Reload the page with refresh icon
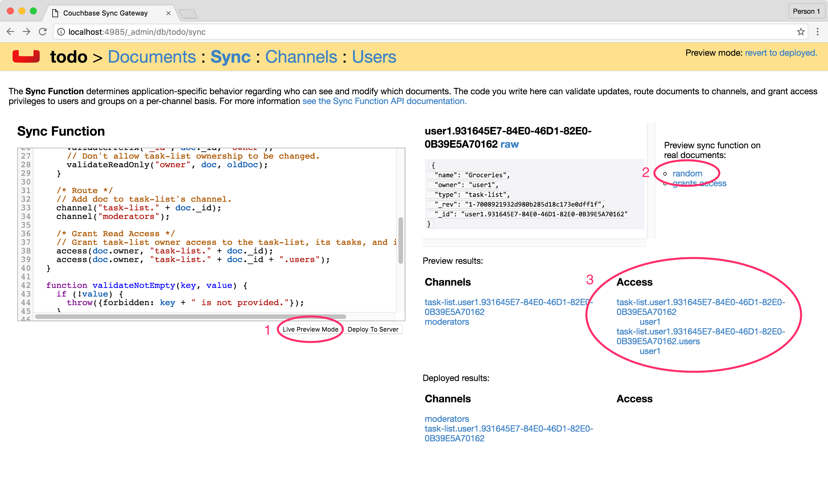This screenshot has height=504, width=828. (43, 32)
